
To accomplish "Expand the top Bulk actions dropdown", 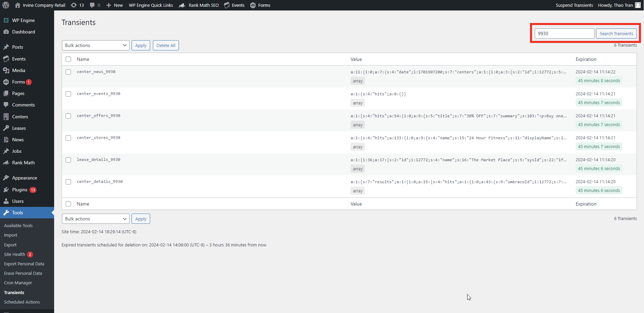I will pos(95,45).
